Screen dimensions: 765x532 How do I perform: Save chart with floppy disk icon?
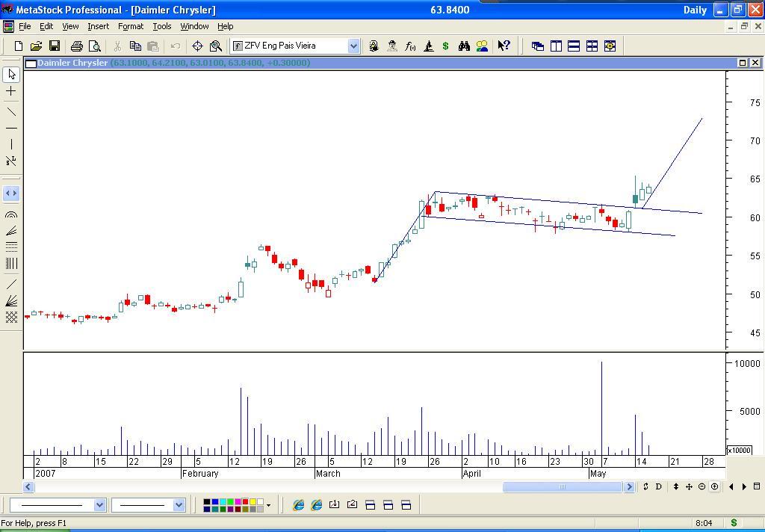pos(54,46)
